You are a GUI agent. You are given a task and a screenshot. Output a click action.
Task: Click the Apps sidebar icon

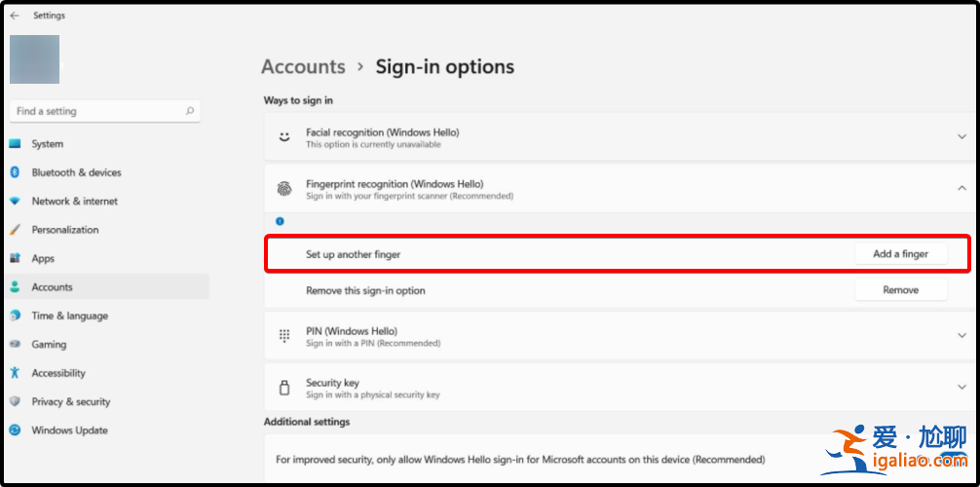(x=15, y=258)
